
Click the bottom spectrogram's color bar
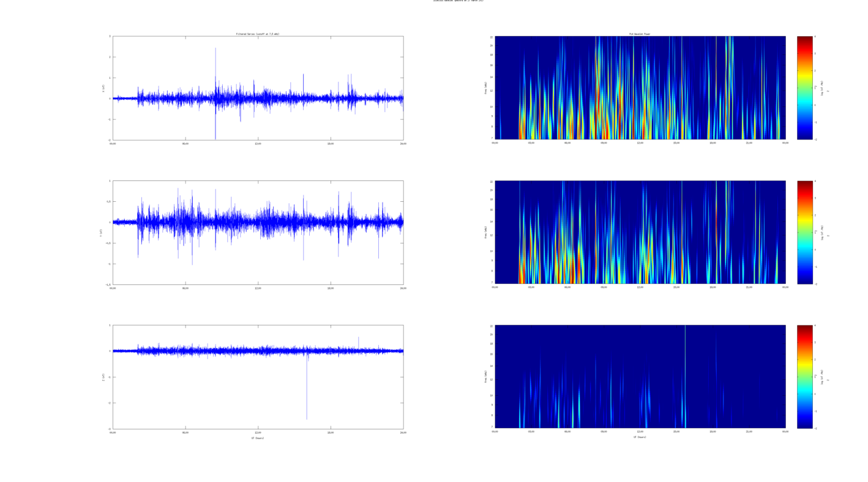[x=805, y=377]
